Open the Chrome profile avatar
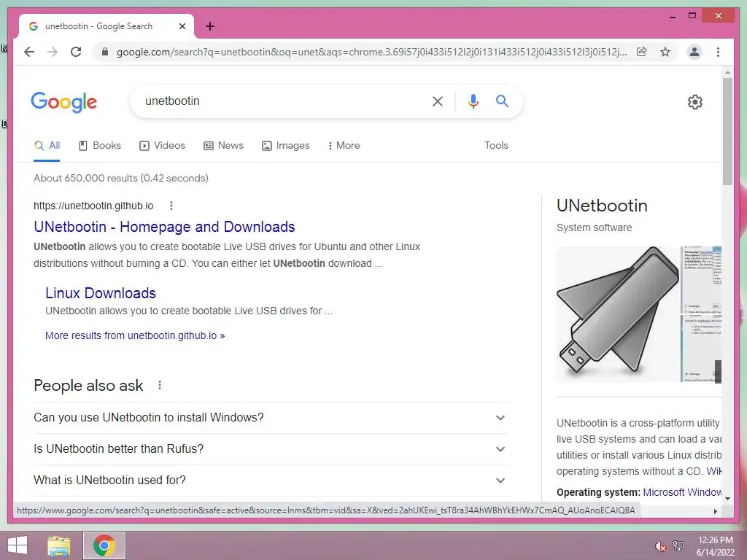747x560 pixels. pyautogui.click(x=694, y=52)
